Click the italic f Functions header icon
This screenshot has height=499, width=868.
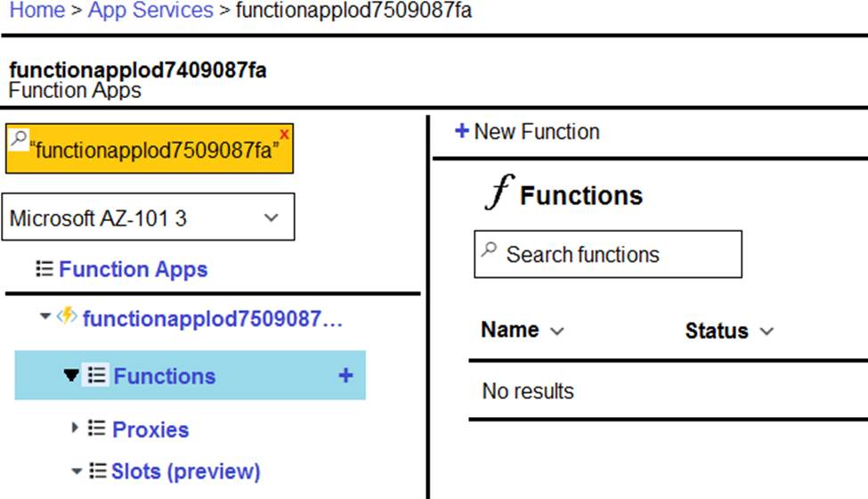click(x=499, y=192)
